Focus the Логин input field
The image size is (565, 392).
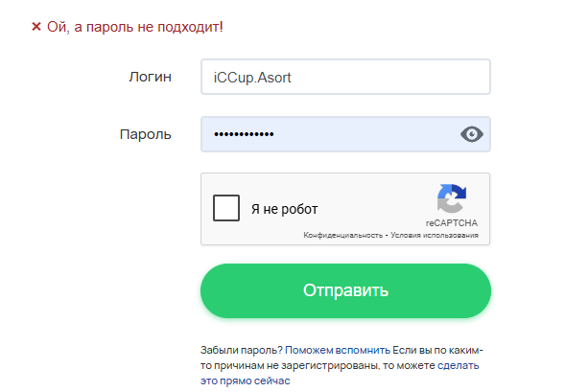[x=345, y=77]
